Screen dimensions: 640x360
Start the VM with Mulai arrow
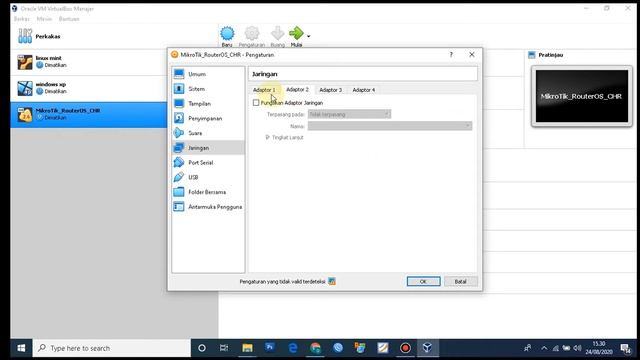[296, 33]
